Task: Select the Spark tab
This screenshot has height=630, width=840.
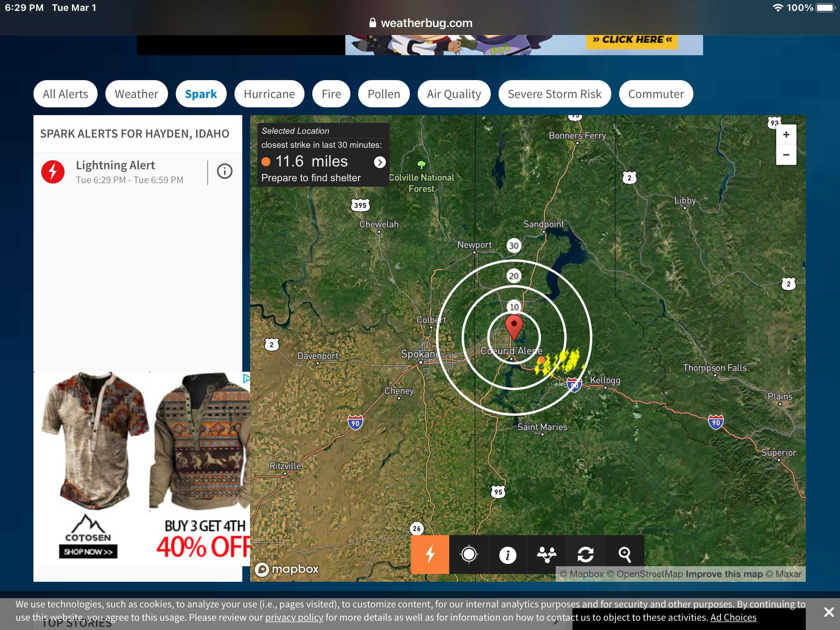Action: 201,94
